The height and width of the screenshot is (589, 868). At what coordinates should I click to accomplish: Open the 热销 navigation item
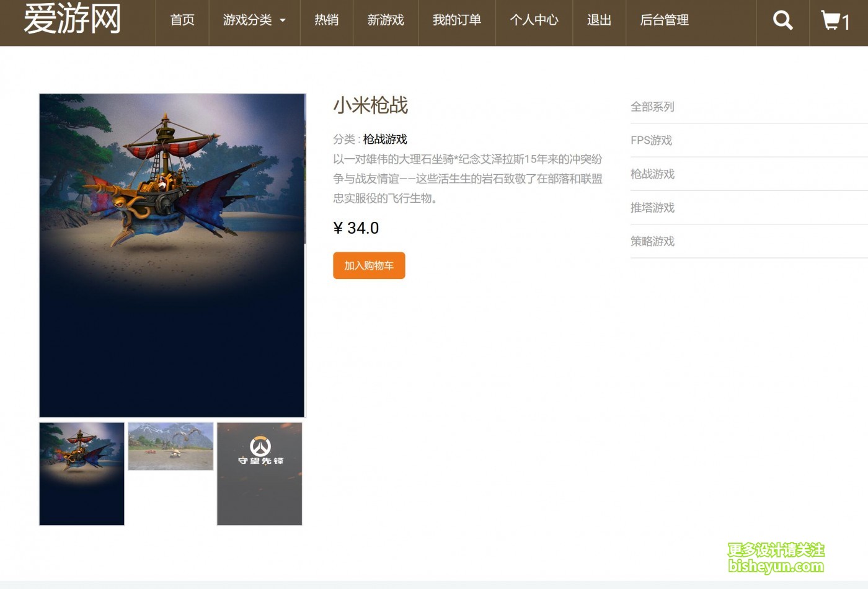pos(327,20)
